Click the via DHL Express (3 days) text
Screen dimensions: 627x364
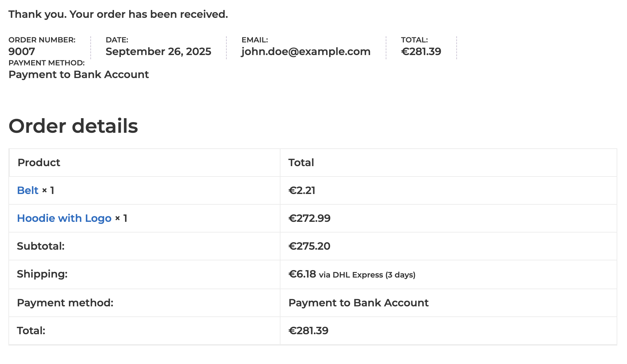367,275
